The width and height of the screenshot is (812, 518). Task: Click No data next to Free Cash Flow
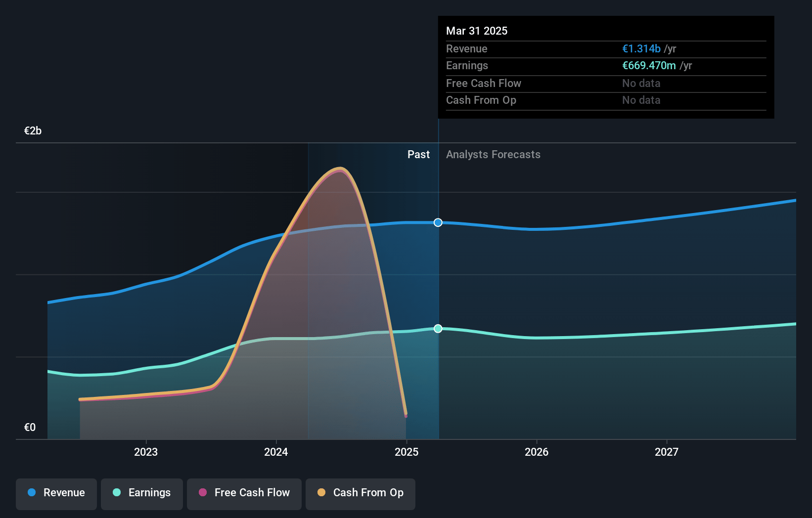pyautogui.click(x=641, y=83)
